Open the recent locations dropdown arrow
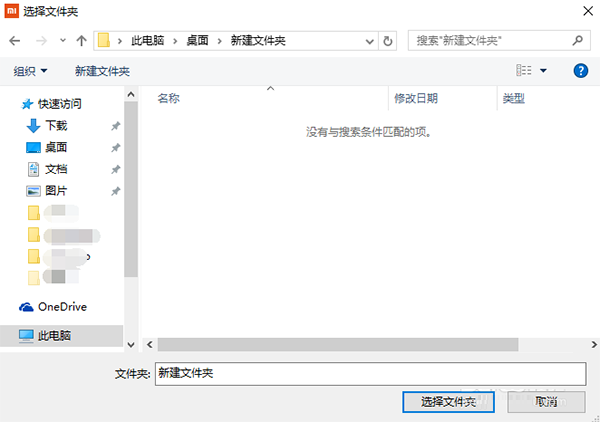Viewport: 600px width, 422px height. pos(62,42)
